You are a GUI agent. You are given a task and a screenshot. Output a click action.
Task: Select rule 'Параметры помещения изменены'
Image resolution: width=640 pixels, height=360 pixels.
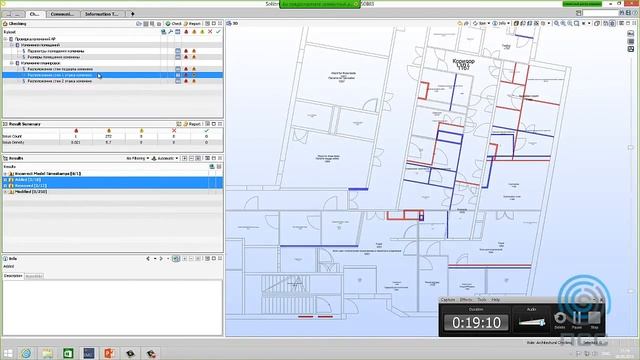coord(56,51)
